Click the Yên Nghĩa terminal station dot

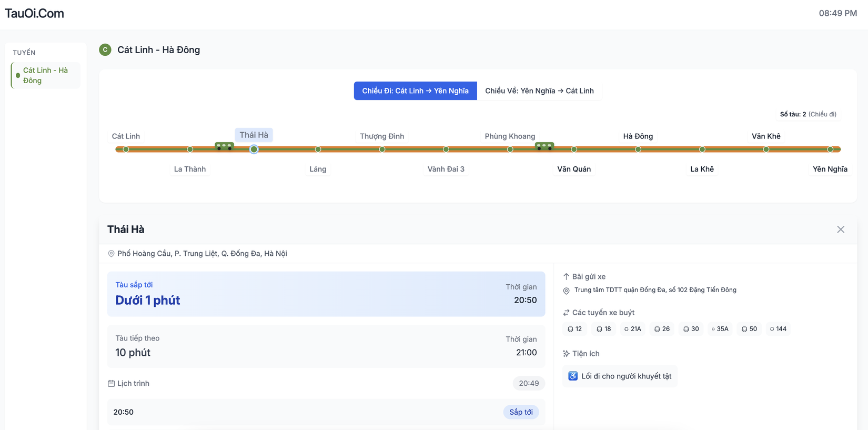click(x=830, y=149)
